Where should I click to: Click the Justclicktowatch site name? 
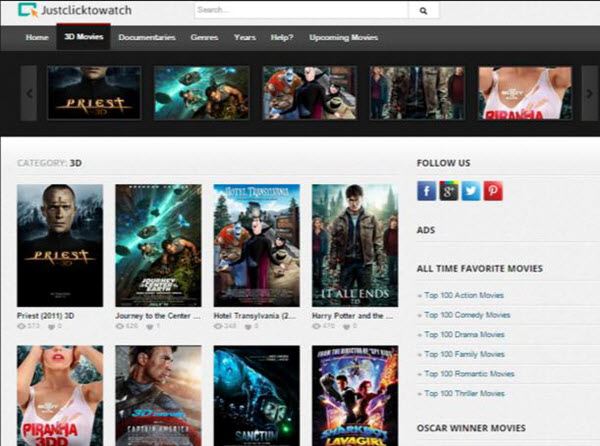pos(86,10)
